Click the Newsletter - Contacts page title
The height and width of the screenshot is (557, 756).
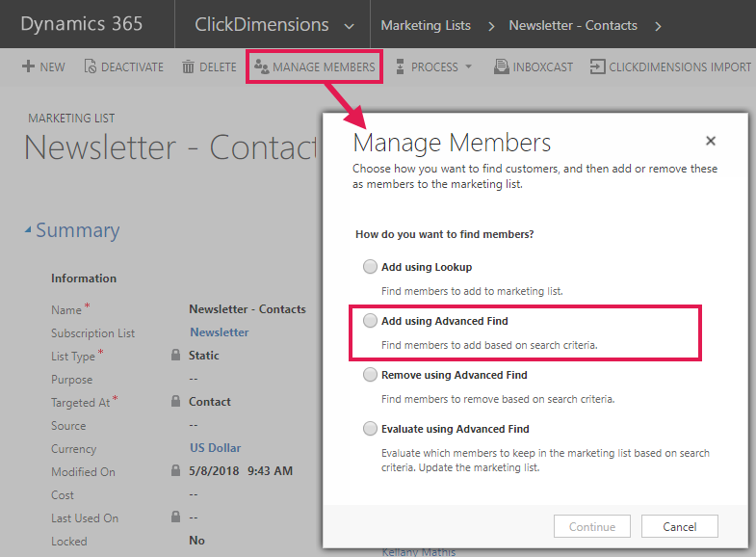(170, 147)
